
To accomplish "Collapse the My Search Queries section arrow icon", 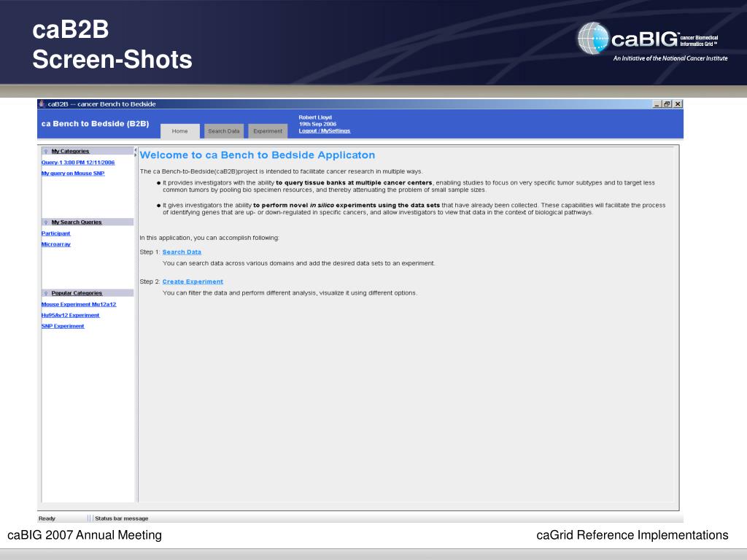I will 46,222.
